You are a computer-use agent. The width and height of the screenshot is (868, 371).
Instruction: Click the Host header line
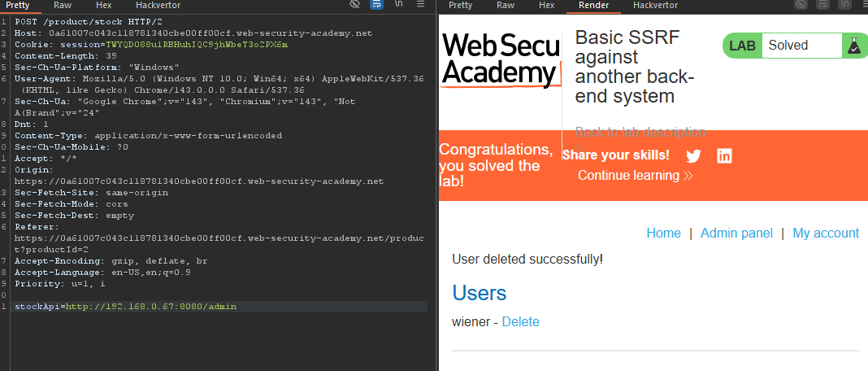[x=193, y=33]
